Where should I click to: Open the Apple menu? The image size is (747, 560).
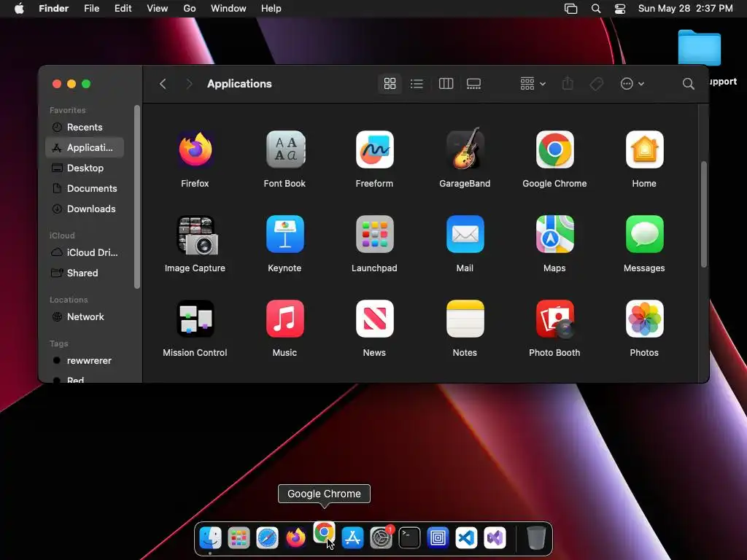pos(19,9)
